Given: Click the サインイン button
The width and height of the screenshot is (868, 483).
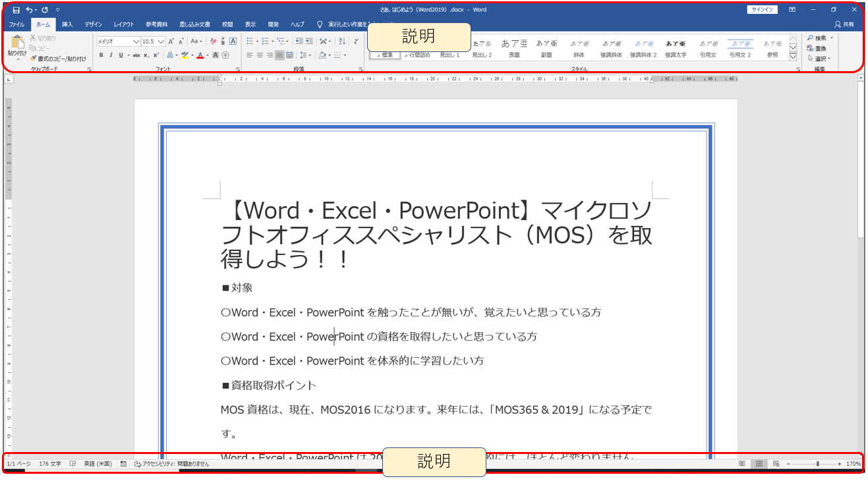Looking at the screenshot, I should coord(763,10).
